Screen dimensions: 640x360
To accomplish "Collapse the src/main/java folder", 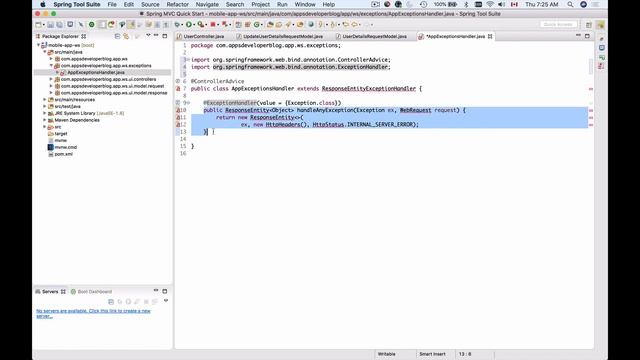I will 45,52.
